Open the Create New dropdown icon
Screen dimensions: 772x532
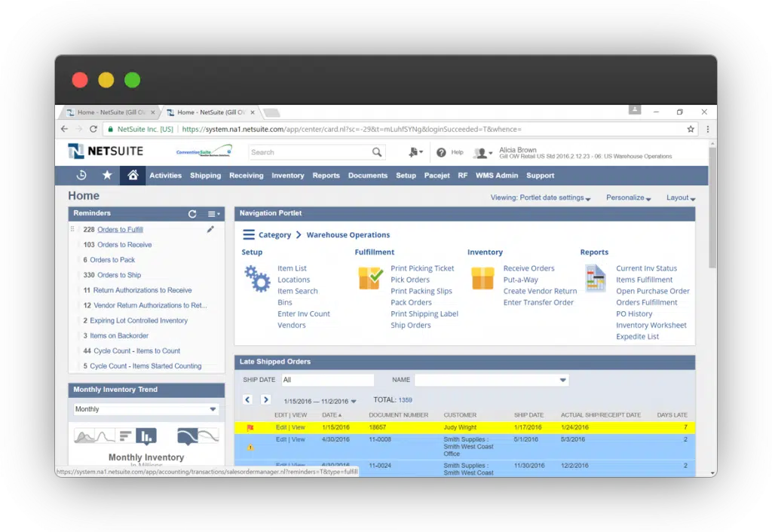(x=415, y=152)
